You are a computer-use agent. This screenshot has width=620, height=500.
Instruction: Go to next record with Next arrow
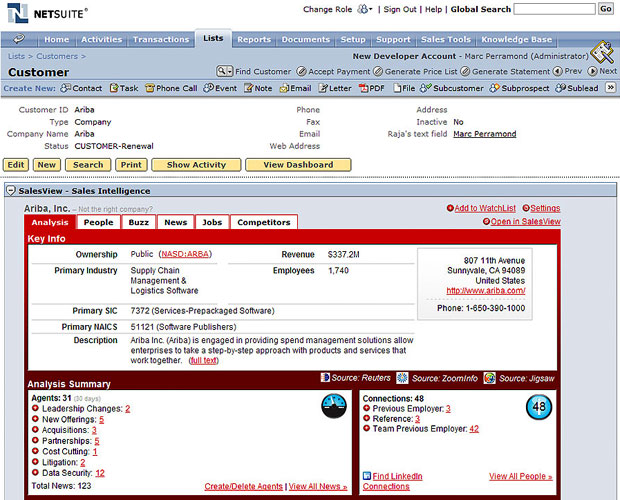pos(592,71)
